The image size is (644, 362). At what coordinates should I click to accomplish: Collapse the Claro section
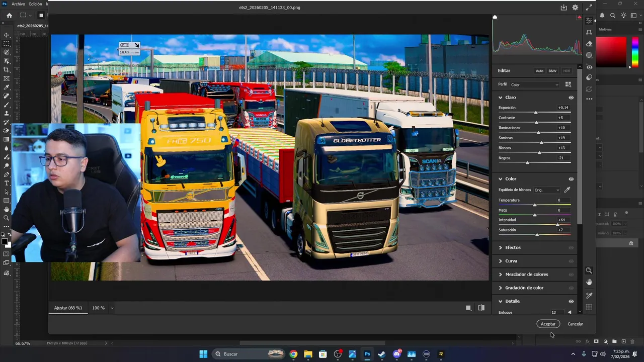click(500, 98)
